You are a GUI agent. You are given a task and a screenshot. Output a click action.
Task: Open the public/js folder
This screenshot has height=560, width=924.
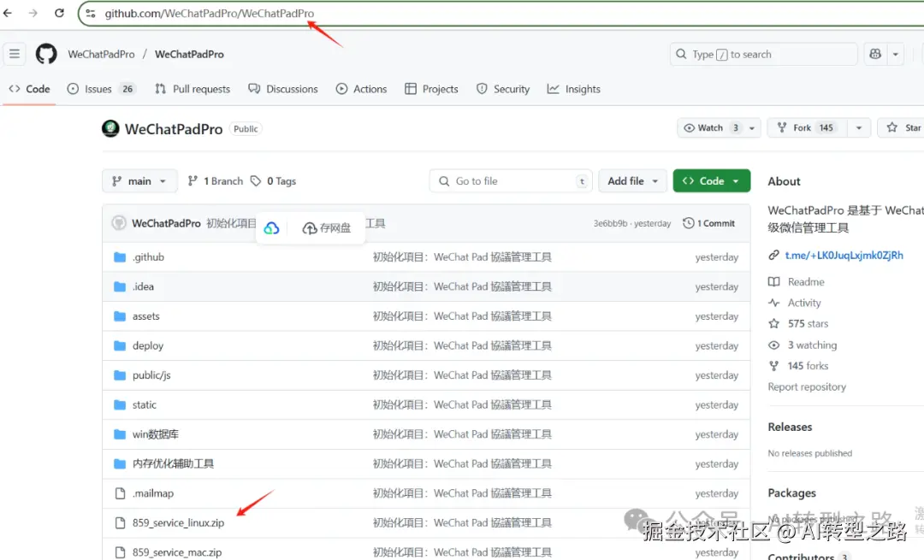coord(151,375)
